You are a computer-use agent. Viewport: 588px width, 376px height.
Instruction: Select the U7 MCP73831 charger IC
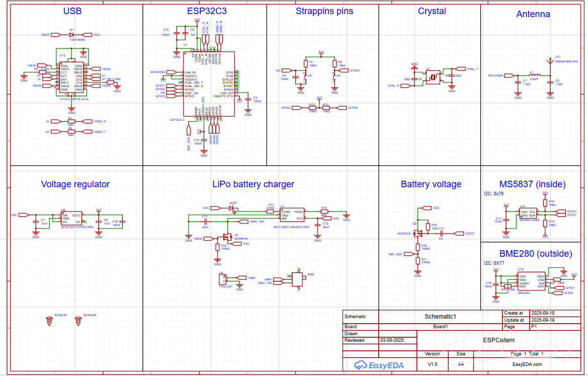click(x=292, y=215)
